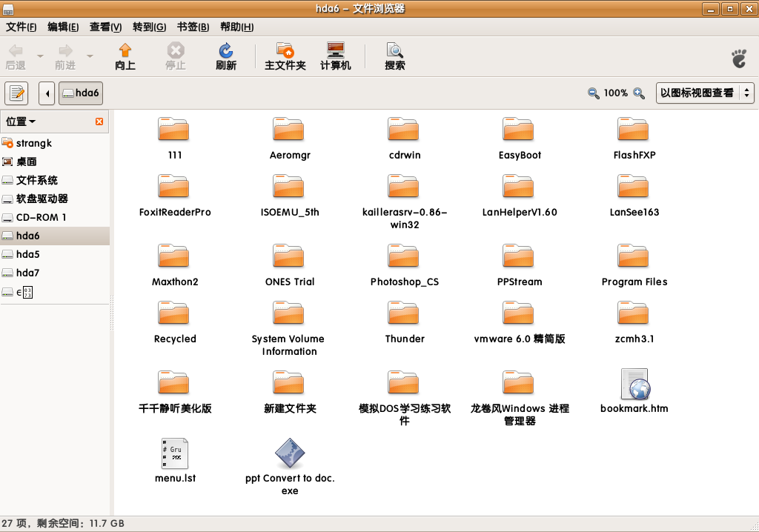The image size is (759, 532).
Task: Select the FlashFXP folder
Action: (x=633, y=129)
